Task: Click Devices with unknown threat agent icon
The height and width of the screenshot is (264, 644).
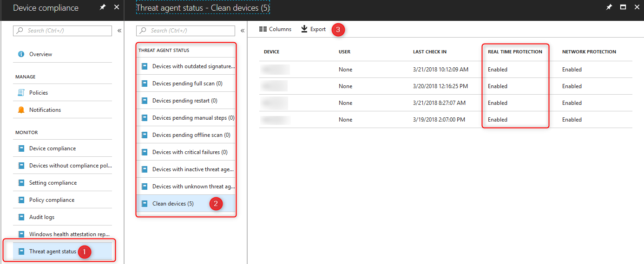Action: pos(144,187)
